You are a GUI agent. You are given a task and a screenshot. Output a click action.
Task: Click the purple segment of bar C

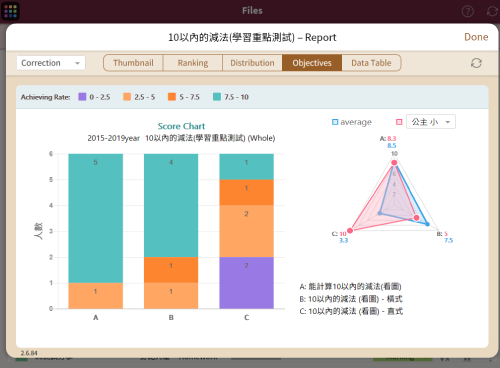click(x=246, y=283)
